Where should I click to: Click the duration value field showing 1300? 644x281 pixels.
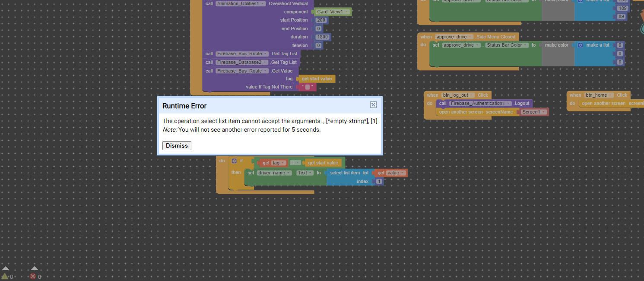(322, 37)
